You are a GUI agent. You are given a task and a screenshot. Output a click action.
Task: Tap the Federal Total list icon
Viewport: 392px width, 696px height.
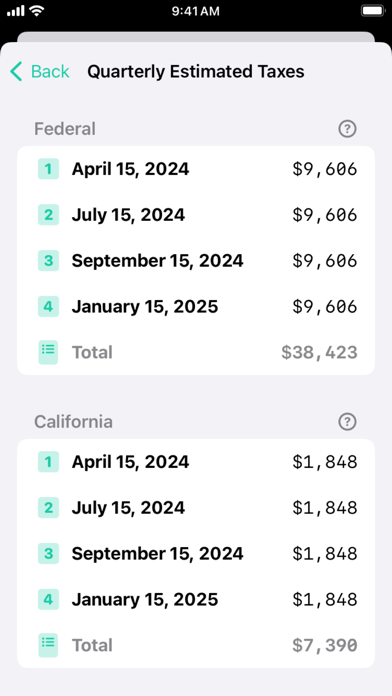pos(48,352)
